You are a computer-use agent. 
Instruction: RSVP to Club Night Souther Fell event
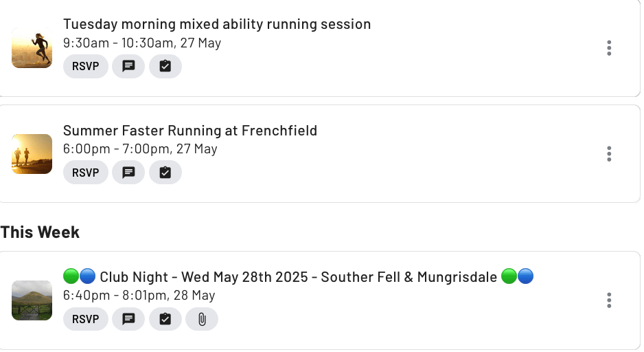[x=85, y=319]
